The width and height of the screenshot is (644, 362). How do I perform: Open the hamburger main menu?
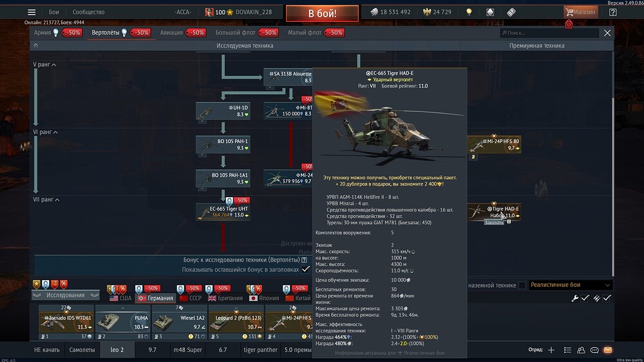[x=32, y=12]
